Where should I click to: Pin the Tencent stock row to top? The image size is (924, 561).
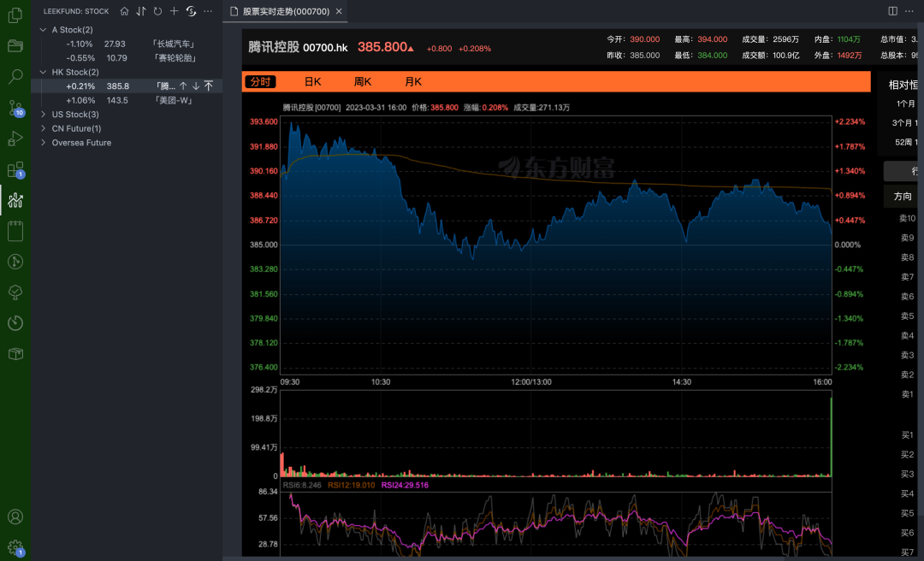coord(208,86)
